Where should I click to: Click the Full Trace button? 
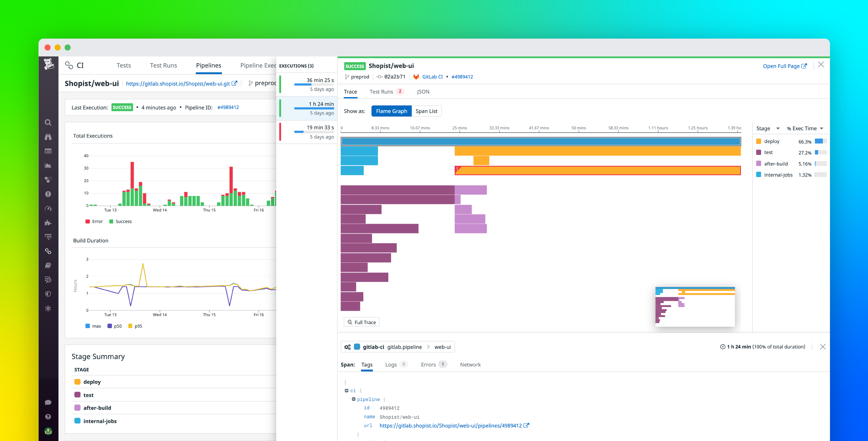362,322
